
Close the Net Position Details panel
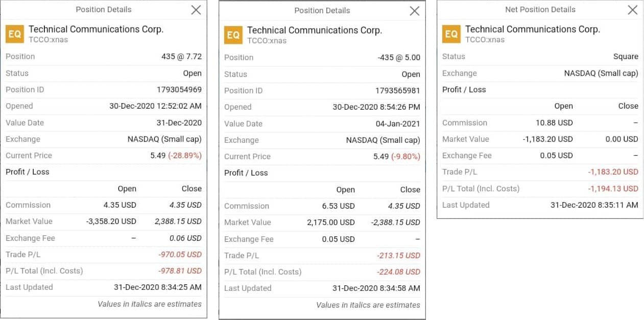point(633,10)
